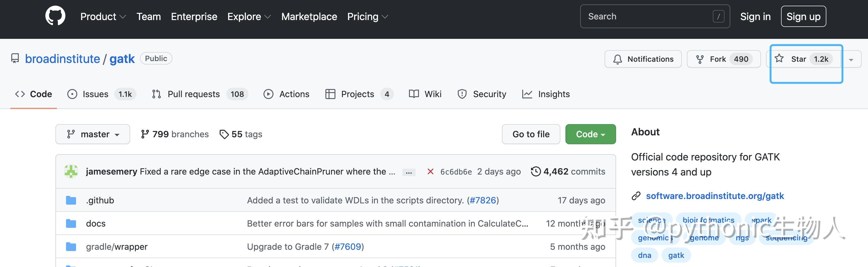Screen dimensions: 868x267
Task: Open the Wiki tab
Action: click(x=425, y=94)
